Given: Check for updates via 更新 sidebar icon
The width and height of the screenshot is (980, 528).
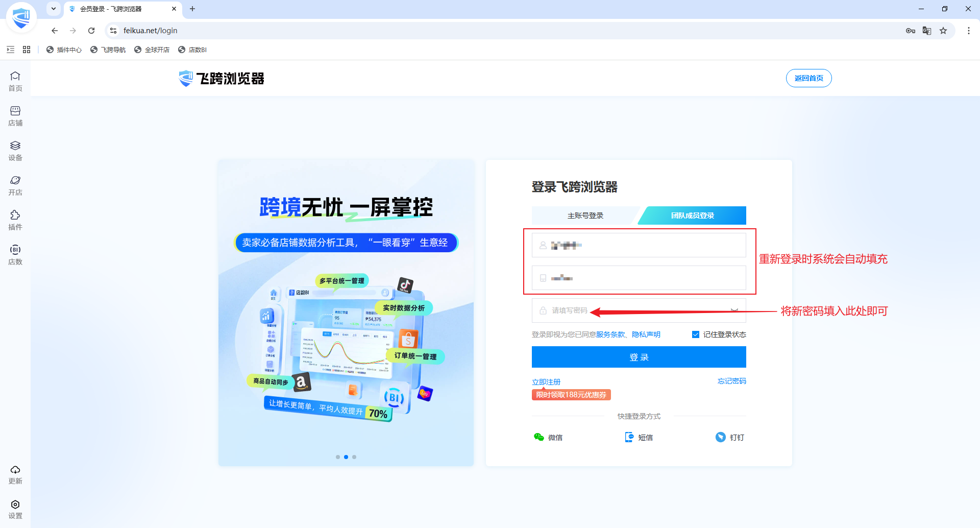Looking at the screenshot, I should point(15,475).
